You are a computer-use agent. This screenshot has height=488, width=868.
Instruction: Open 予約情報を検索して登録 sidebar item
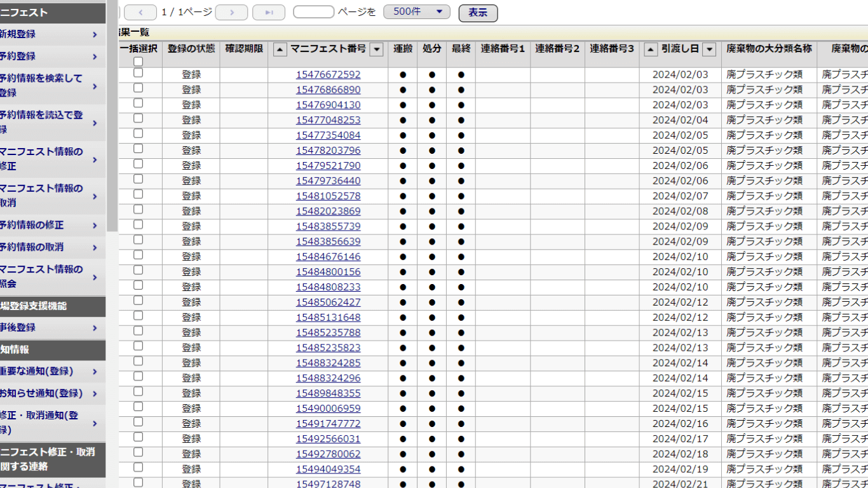(x=52, y=86)
